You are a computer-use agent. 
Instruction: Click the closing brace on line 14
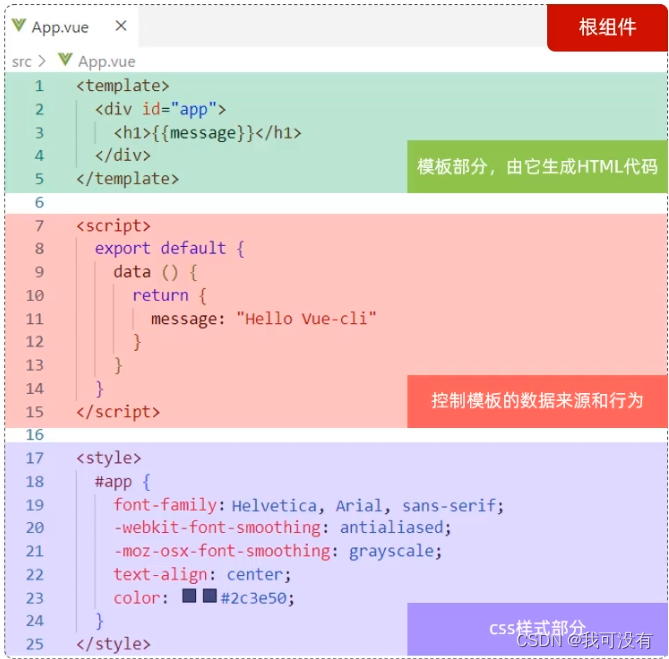[99, 389]
